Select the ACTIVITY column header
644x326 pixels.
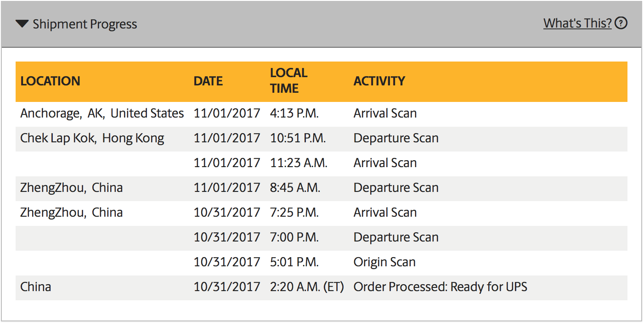[x=379, y=81]
